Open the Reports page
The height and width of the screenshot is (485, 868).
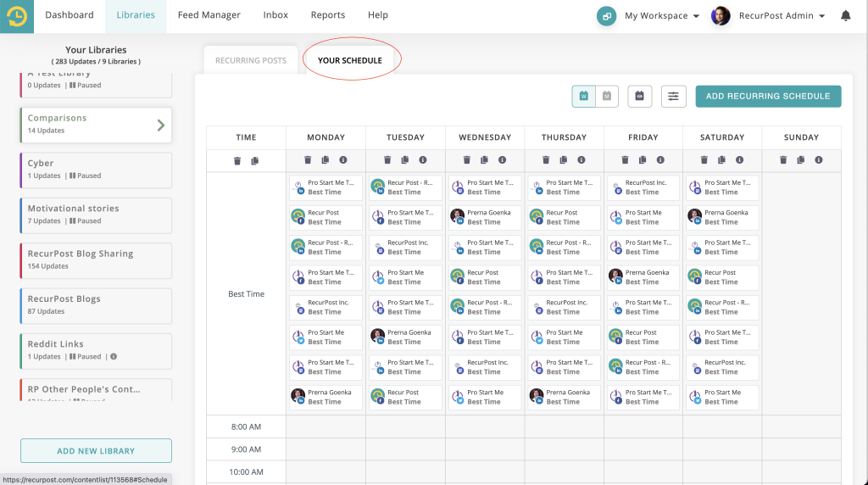point(328,15)
